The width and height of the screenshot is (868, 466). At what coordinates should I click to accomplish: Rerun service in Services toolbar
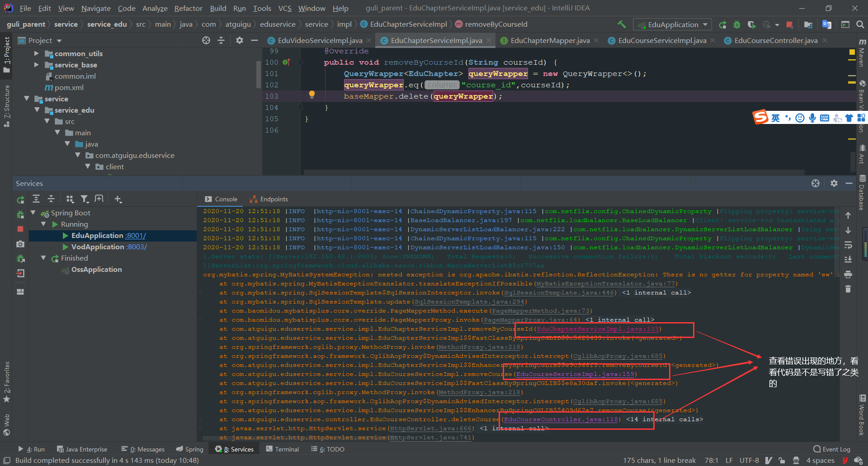coord(20,200)
